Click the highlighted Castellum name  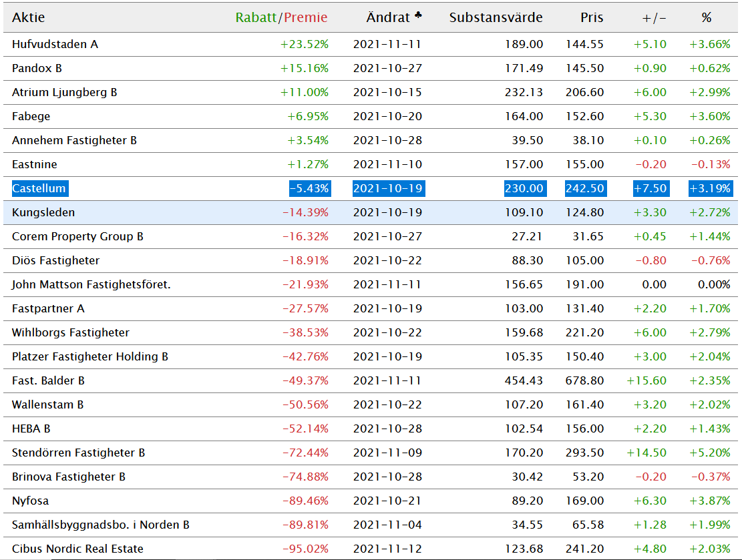coord(39,188)
